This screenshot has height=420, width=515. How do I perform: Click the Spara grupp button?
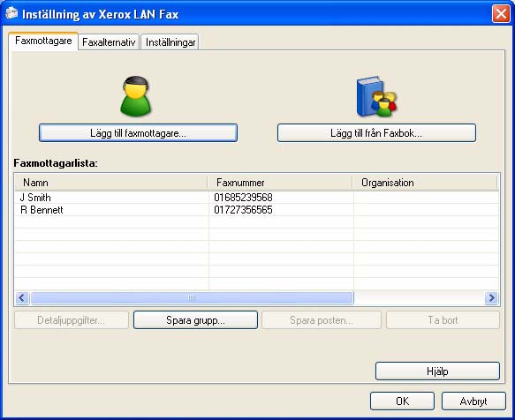(195, 320)
